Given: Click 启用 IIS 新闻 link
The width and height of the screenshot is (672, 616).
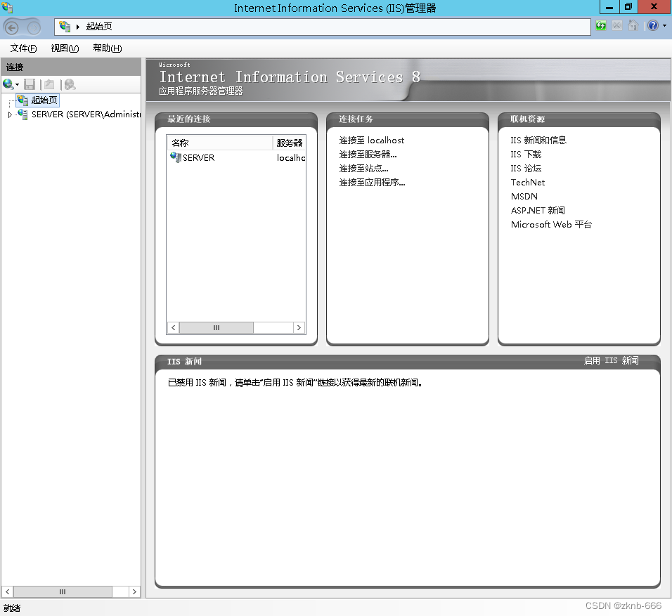Looking at the screenshot, I should coord(611,361).
